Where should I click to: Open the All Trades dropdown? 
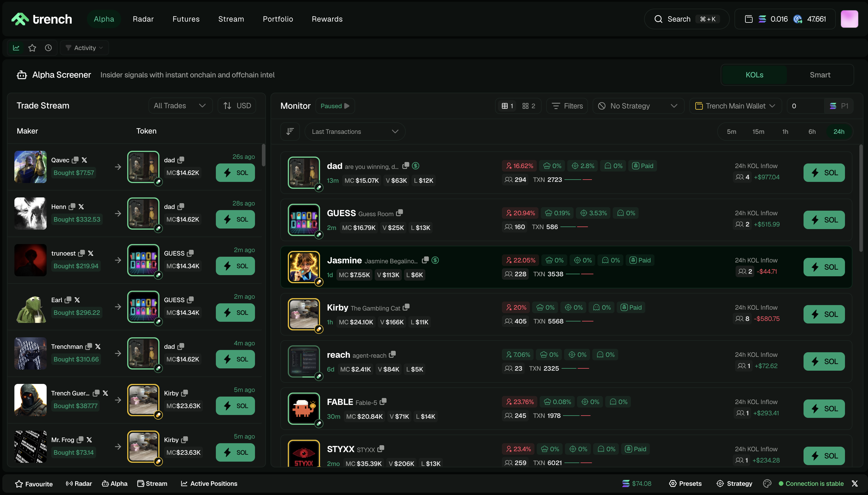point(180,106)
